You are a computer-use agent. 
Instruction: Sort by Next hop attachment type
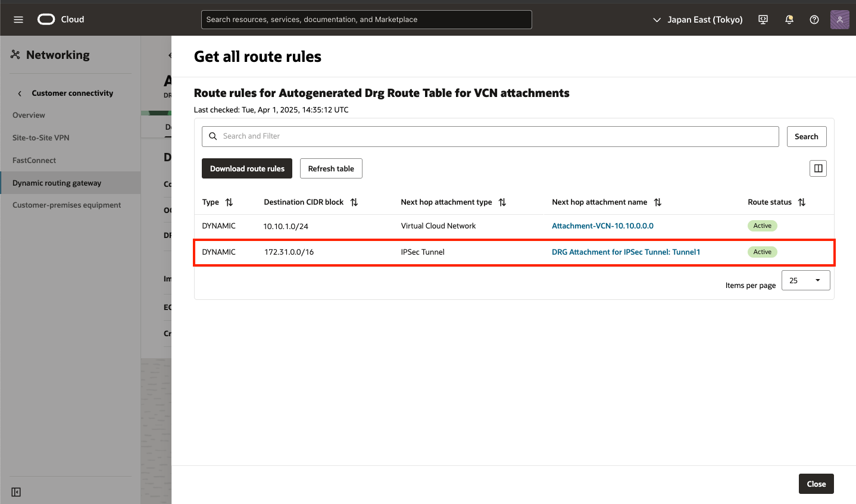(502, 202)
